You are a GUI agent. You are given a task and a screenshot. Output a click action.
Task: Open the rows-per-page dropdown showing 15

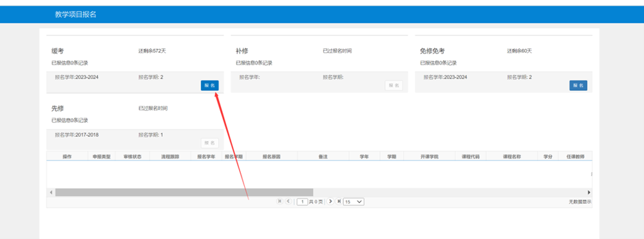[354, 202]
